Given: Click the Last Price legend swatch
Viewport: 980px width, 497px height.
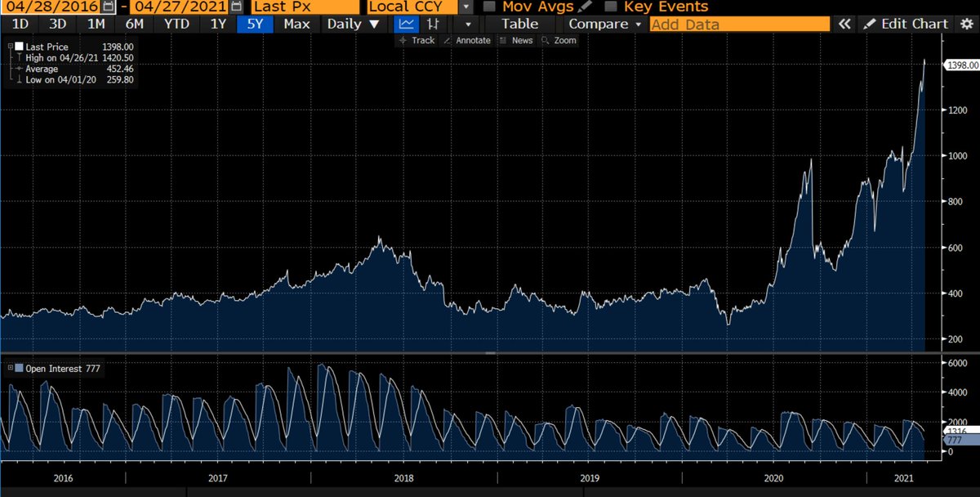Looking at the screenshot, I should 20,47.
